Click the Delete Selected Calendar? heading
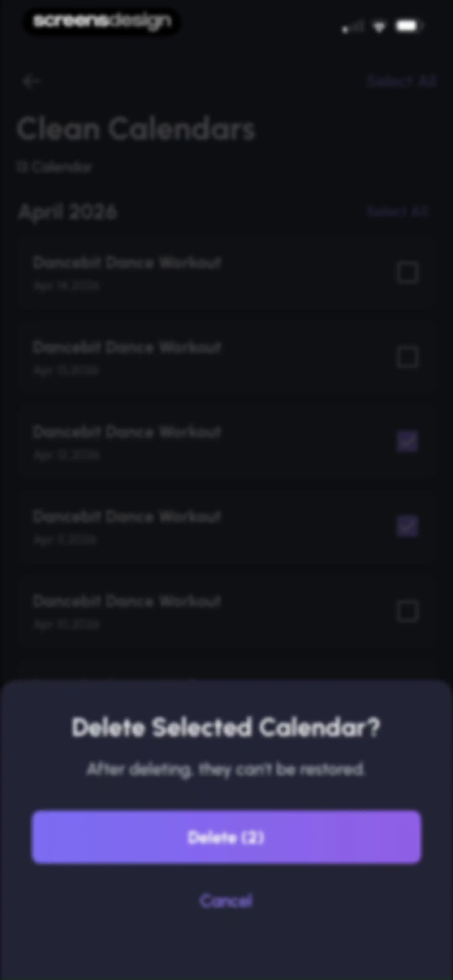453x980 pixels. point(226,727)
